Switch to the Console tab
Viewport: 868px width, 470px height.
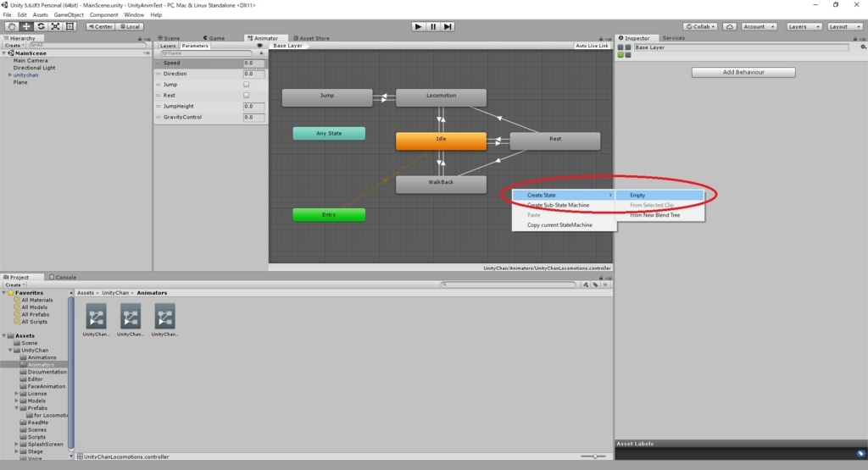pyautogui.click(x=63, y=277)
